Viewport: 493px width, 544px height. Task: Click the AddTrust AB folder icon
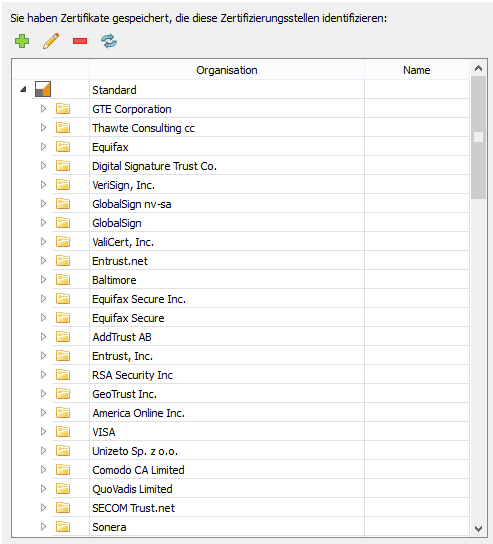(x=63, y=337)
